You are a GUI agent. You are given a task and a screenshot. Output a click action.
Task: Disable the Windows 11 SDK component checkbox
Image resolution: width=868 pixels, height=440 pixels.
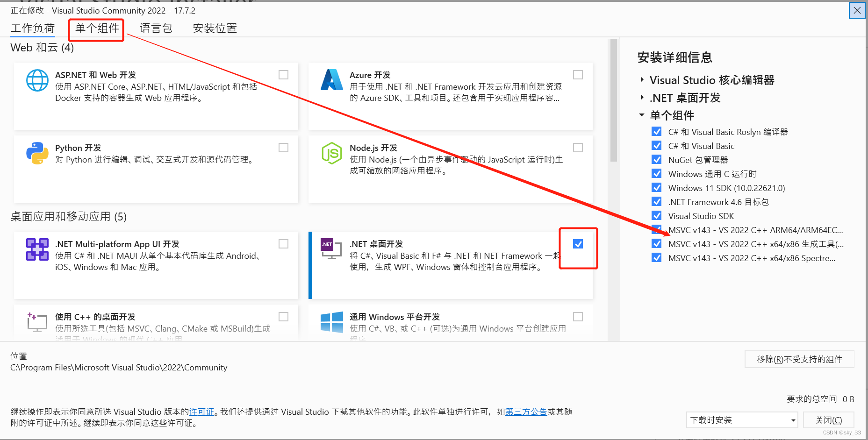click(x=656, y=187)
